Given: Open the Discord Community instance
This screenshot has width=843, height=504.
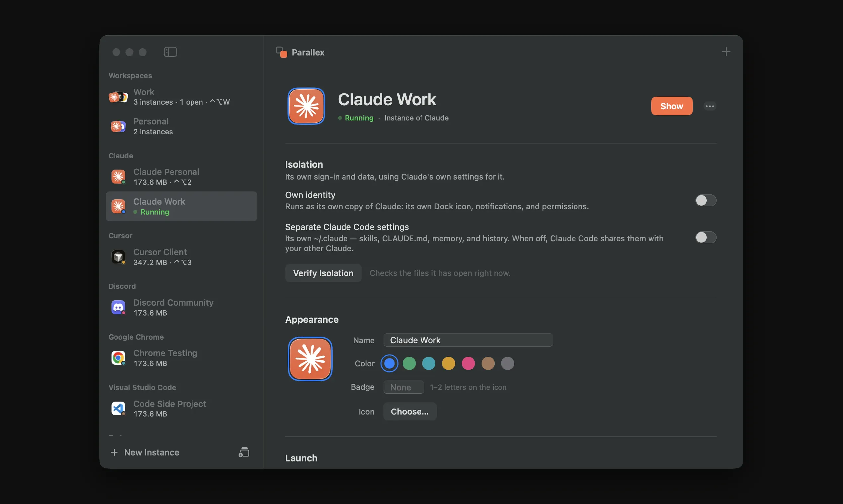Looking at the screenshot, I should coord(181,307).
